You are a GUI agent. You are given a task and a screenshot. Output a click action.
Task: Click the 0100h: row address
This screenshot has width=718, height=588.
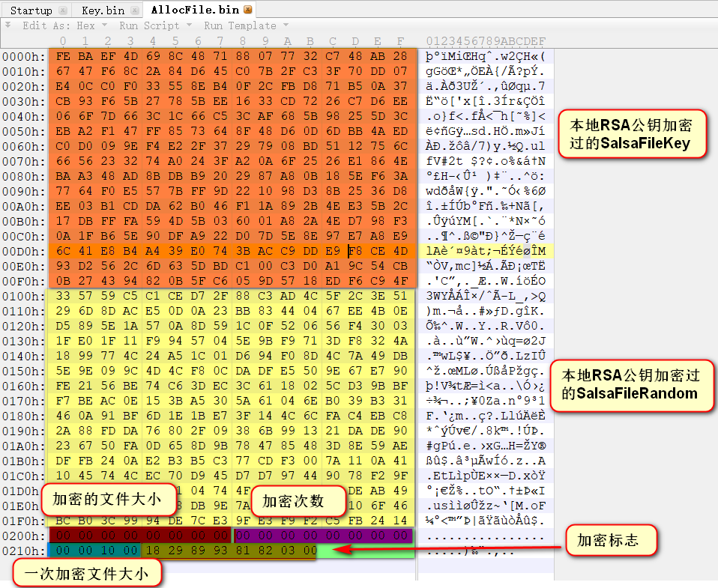[x=24, y=297]
